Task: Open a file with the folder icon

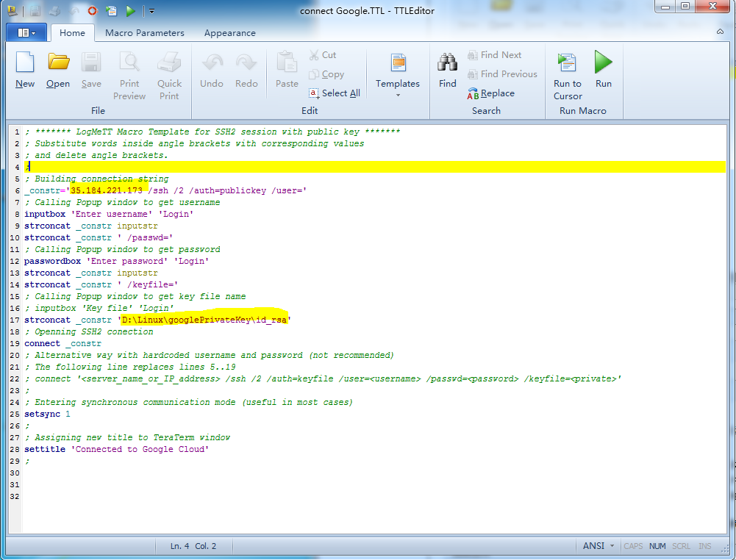Action: (x=58, y=71)
